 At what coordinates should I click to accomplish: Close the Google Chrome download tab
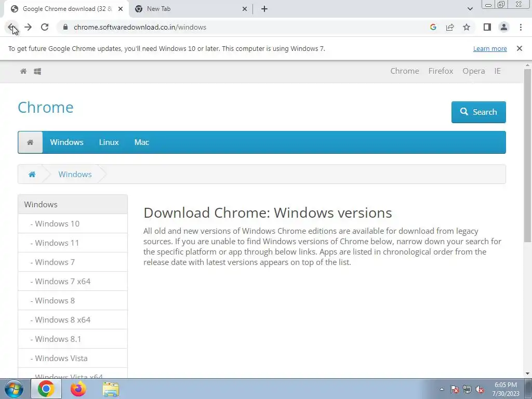point(121,9)
